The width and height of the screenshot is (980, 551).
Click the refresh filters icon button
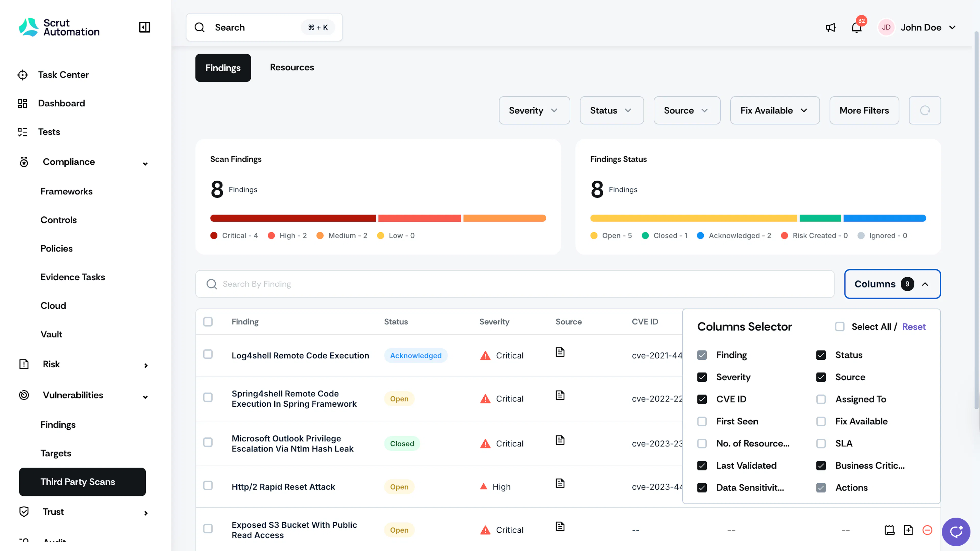point(925,110)
